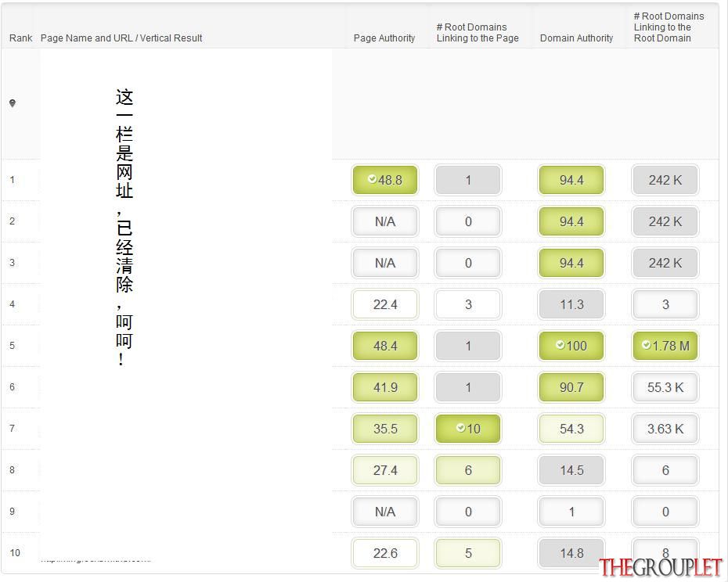Click the Domain Authority column header
The height and width of the screenshot is (582, 728).
pos(576,38)
